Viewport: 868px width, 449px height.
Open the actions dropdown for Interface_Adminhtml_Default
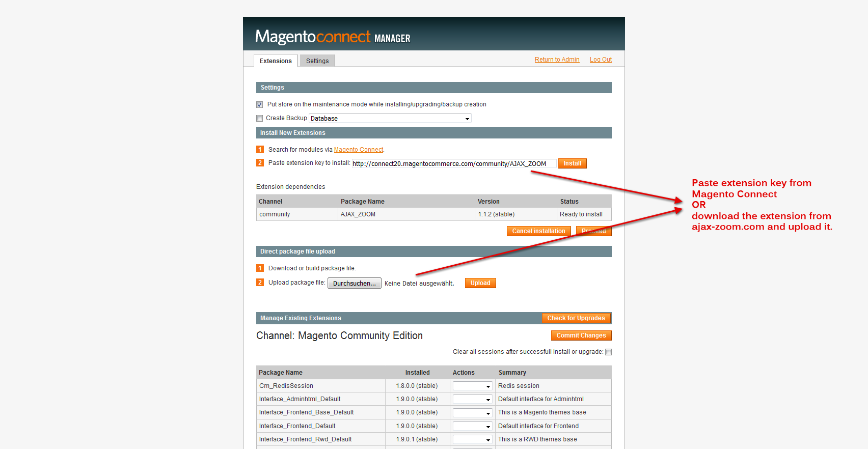coord(473,399)
